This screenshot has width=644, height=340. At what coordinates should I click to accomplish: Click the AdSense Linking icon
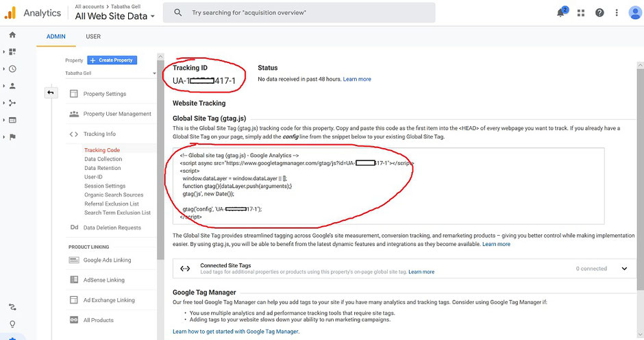coord(74,280)
